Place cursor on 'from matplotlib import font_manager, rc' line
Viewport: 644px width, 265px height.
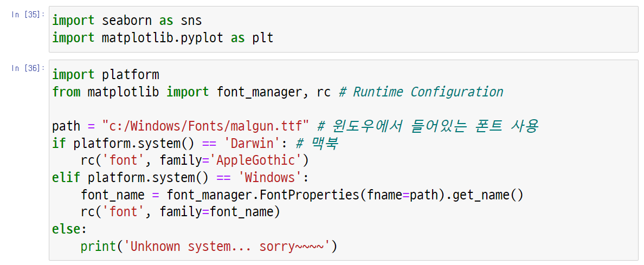tap(191, 92)
